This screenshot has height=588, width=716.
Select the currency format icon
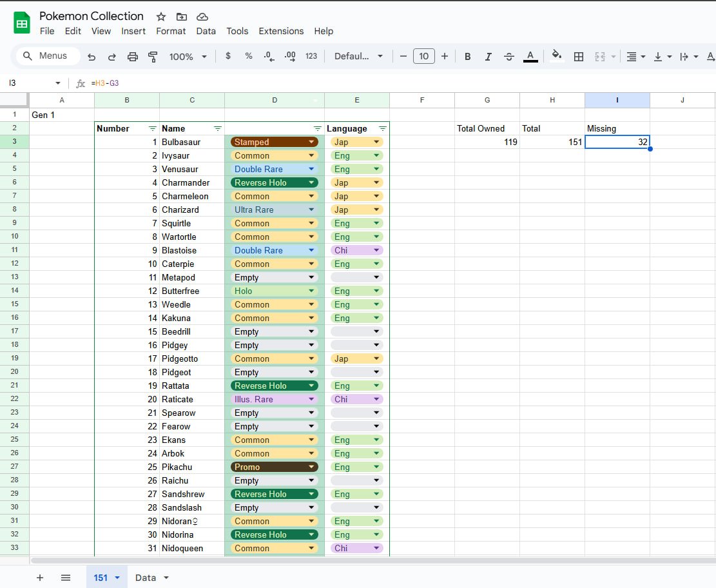coord(227,56)
